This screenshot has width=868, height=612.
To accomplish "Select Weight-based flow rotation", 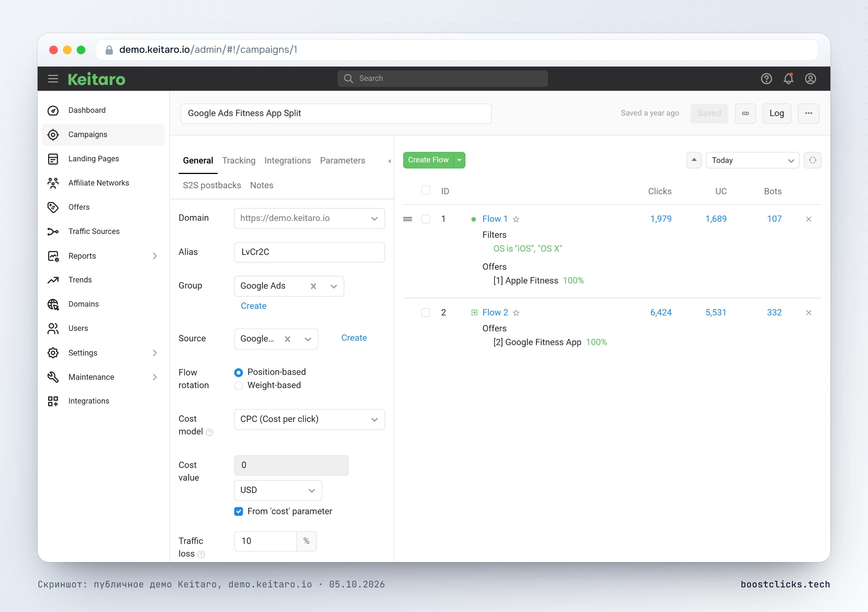I will pos(238,386).
